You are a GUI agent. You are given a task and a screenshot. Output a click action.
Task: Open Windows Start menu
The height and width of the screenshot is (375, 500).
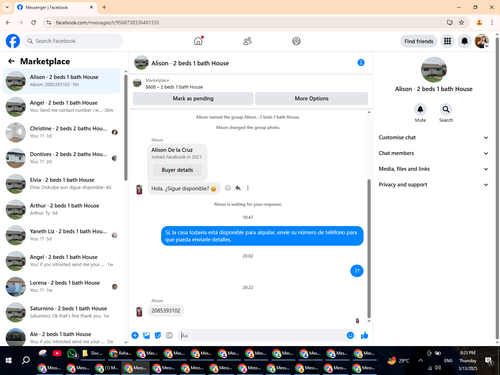pos(9,360)
